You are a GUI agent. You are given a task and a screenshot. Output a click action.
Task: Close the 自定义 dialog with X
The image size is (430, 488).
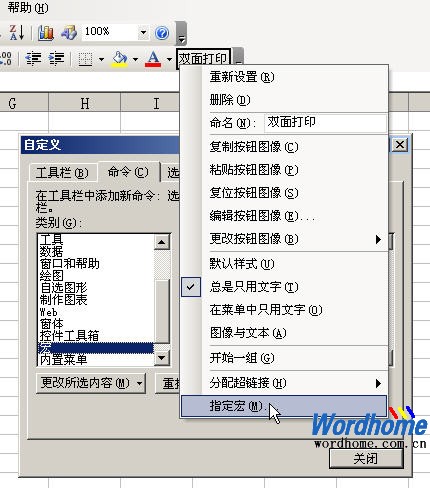pyautogui.click(x=400, y=145)
